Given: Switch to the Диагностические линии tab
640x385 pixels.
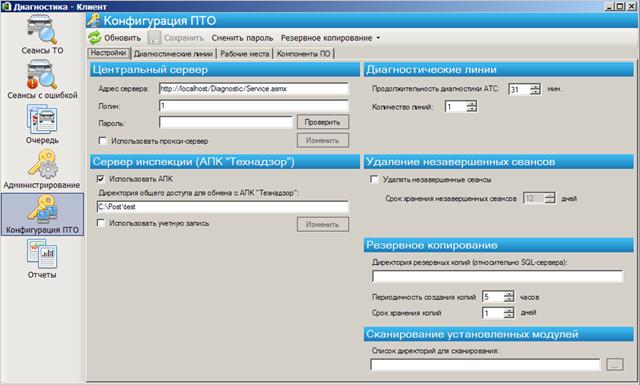Looking at the screenshot, I should pos(173,53).
